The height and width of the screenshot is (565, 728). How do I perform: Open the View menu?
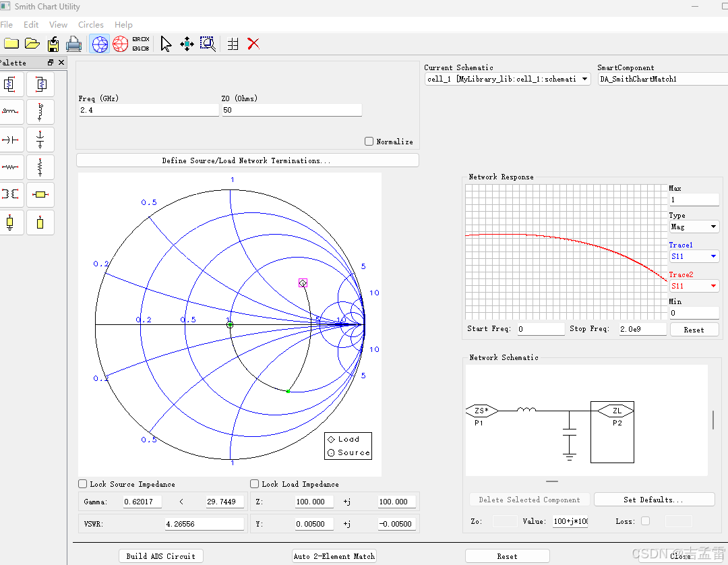tap(58, 24)
